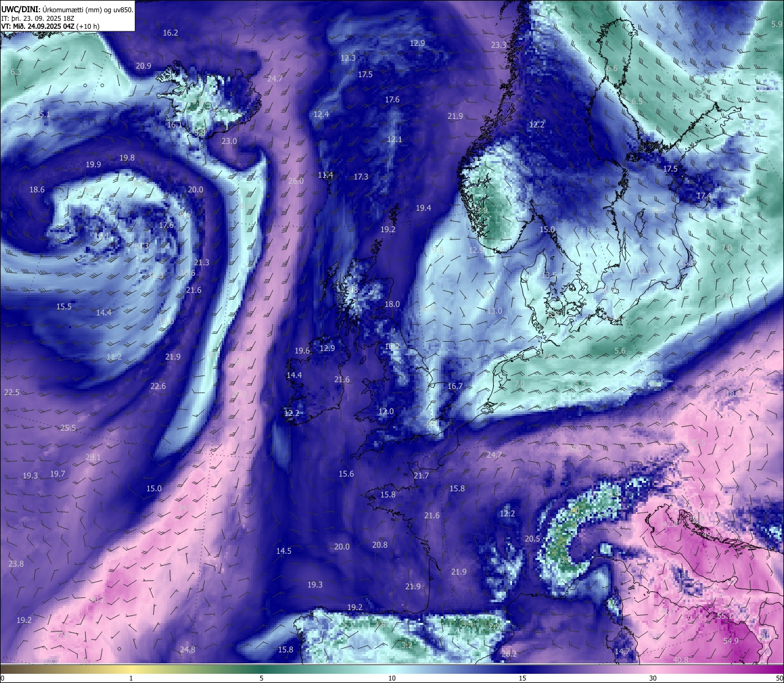The image size is (784, 683).
Task: Click the 30 tick on the color scale
Action: point(653,678)
